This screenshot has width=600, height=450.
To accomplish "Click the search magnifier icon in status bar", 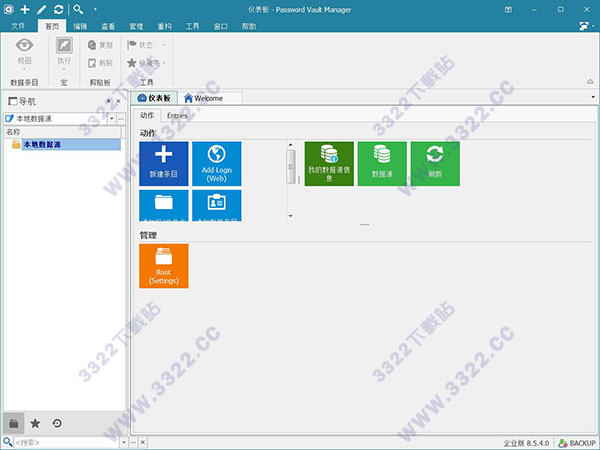I will coord(8,442).
